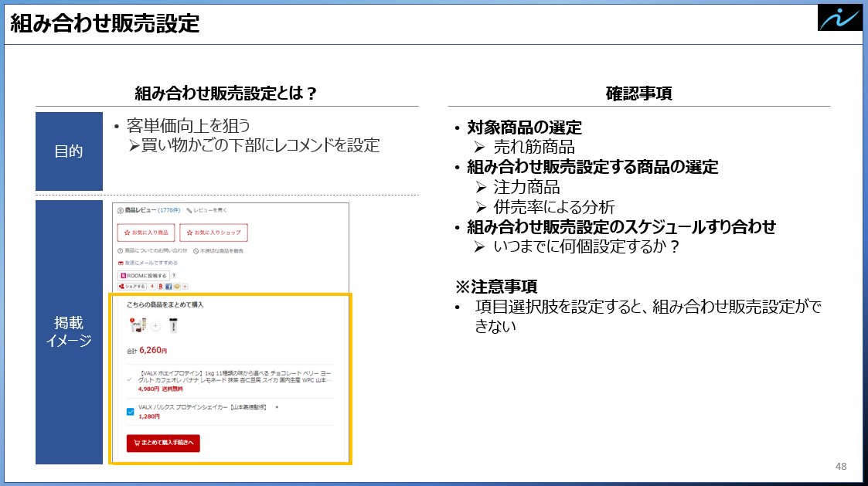The width and height of the screenshot is (868, 486).
Task: Click the 掲載イメージ blue label box
Action: point(70,332)
